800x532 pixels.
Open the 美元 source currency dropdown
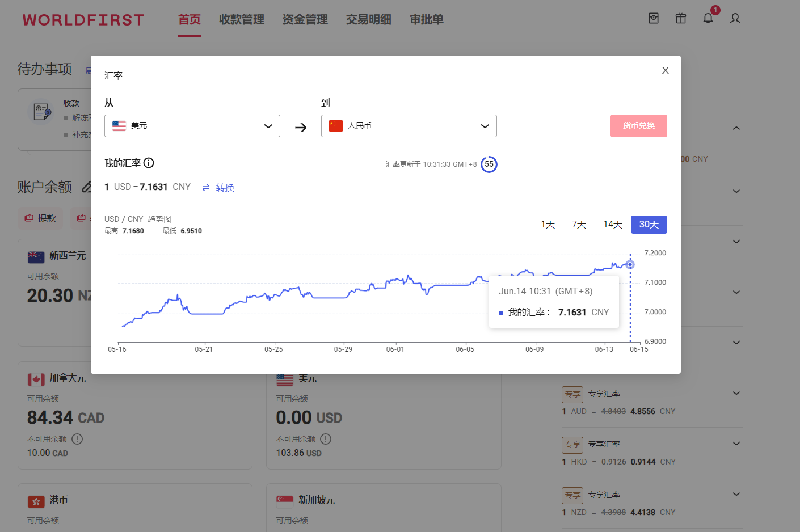pyautogui.click(x=192, y=126)
